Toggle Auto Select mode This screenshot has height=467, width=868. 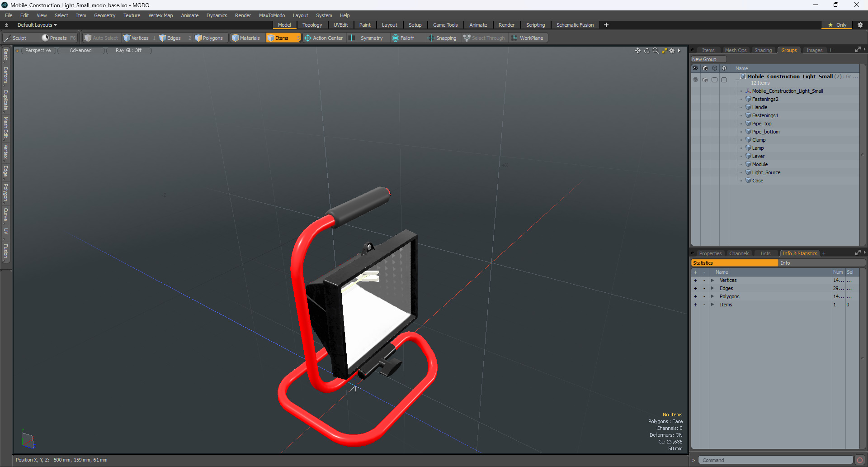click(x=101, y=38)
